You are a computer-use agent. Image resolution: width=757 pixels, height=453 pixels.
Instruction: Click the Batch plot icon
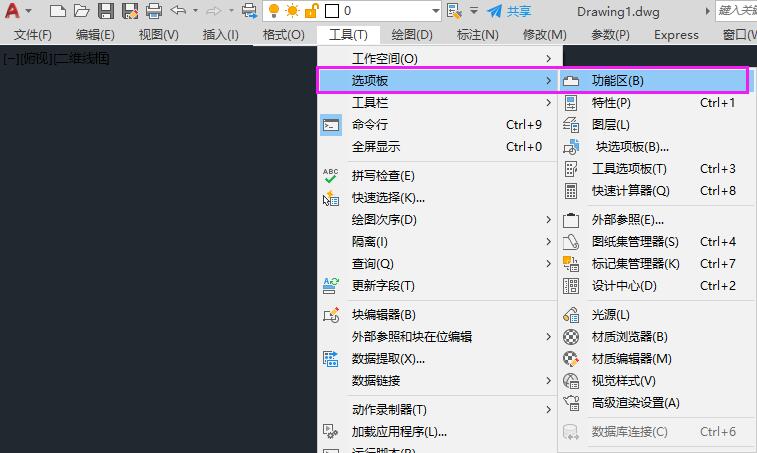click(x=250, y=10)
